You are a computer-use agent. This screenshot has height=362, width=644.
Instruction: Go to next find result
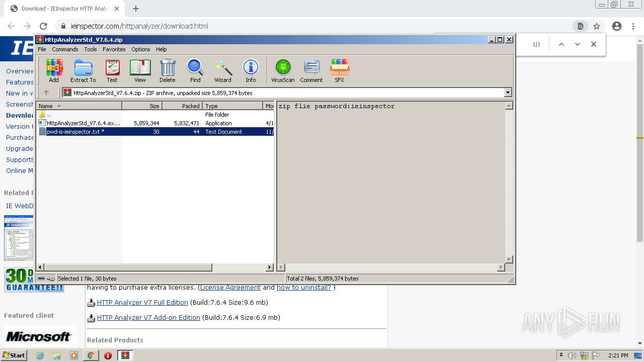[578, 44]
